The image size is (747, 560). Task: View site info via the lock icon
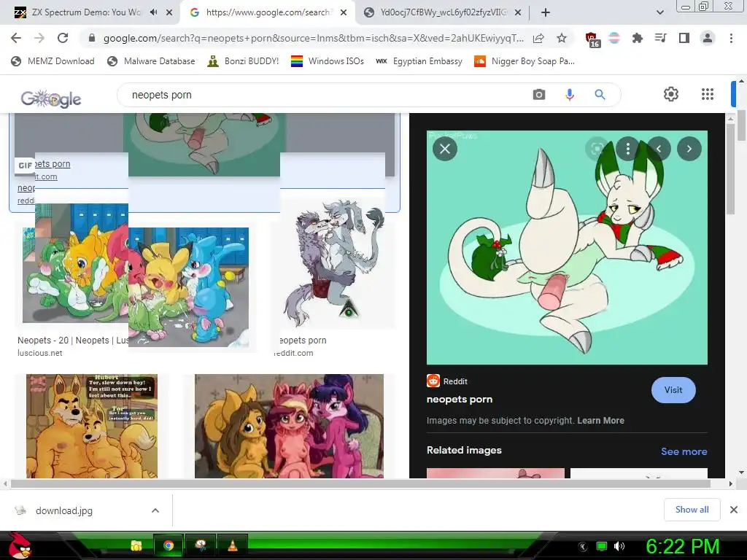[x=92, y=38]
